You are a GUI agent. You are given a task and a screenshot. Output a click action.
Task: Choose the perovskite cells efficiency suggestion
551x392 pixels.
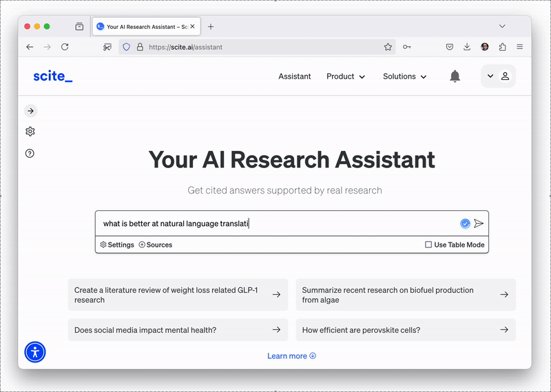click(x=405, y=330)
